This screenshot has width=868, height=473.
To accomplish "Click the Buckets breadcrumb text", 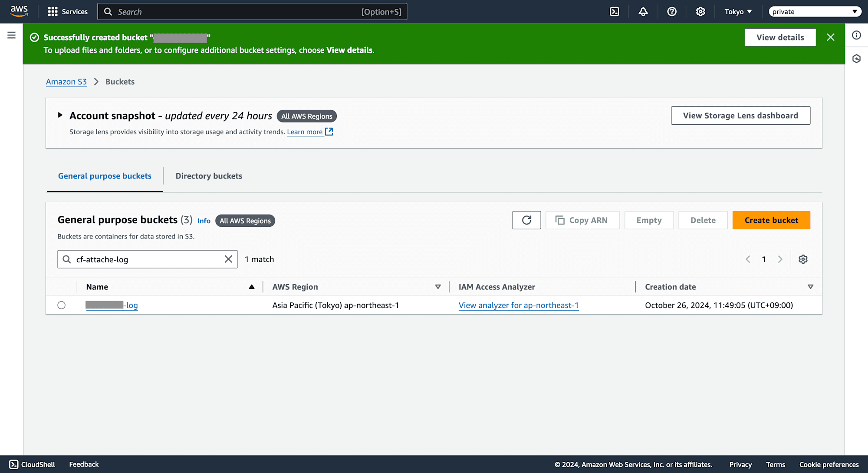I will click(x=120, y=82).
